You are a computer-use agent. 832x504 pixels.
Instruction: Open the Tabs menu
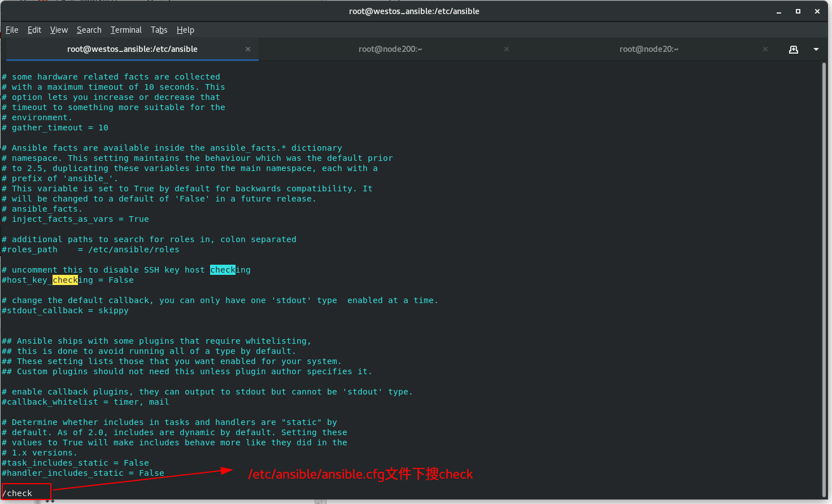(x=159, y=30)
